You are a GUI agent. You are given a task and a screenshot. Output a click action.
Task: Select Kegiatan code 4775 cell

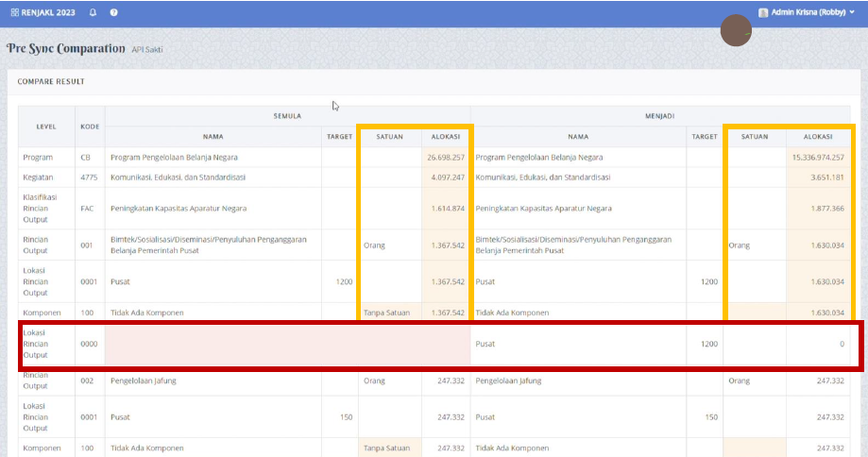90,178
